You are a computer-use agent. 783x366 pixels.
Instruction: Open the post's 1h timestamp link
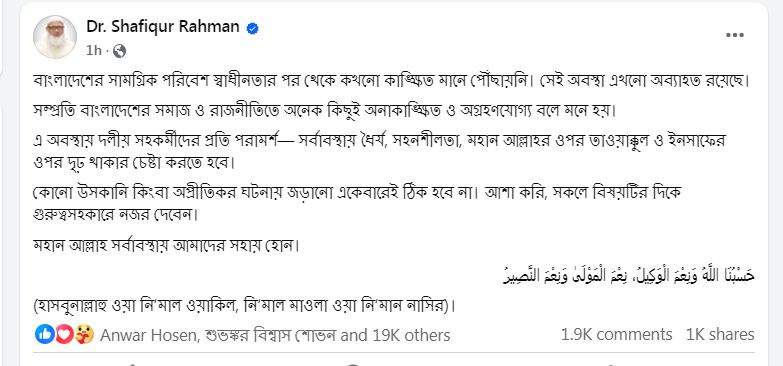94,50
